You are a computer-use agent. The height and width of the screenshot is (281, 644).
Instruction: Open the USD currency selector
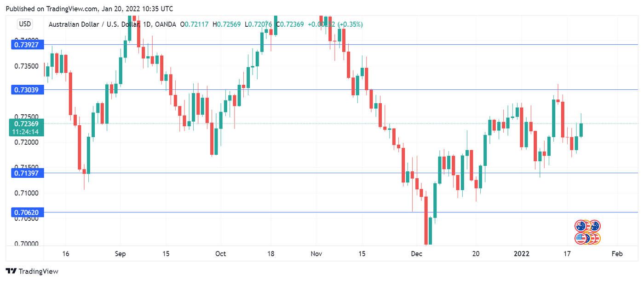click(x=25, y=24)
